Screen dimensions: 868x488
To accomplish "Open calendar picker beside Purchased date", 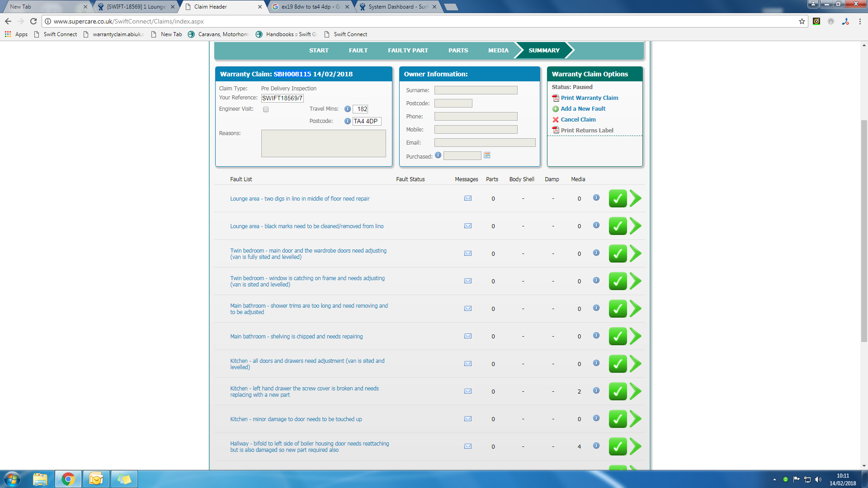I will [x=487, y=155].
